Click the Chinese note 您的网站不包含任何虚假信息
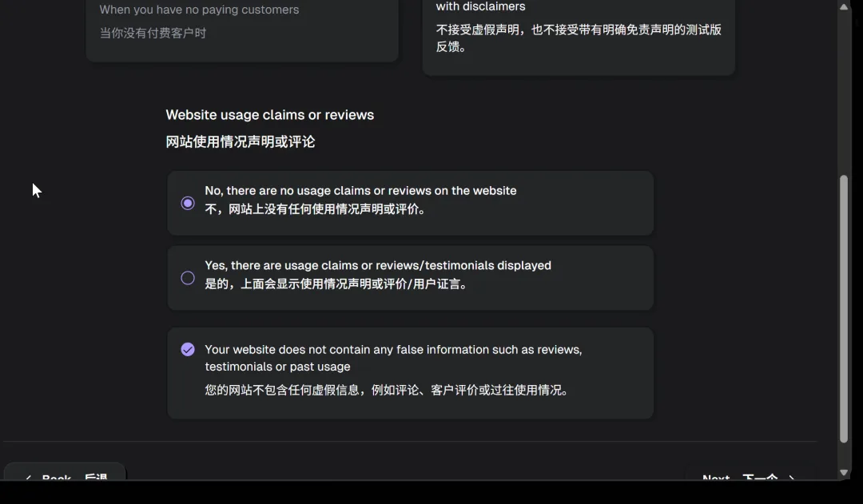The height and width of the screenshot is (504, 863). pyautogui.click(x=387, y=391)
